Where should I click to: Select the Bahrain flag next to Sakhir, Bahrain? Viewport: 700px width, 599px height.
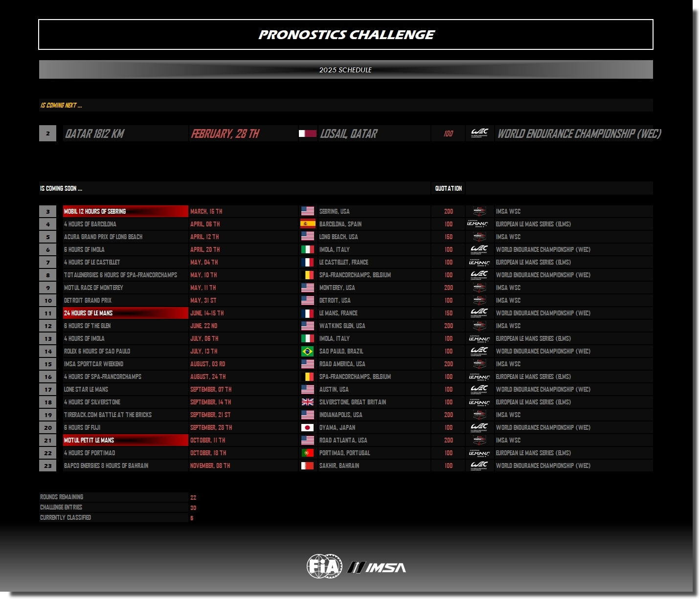[x=308, y=466]
